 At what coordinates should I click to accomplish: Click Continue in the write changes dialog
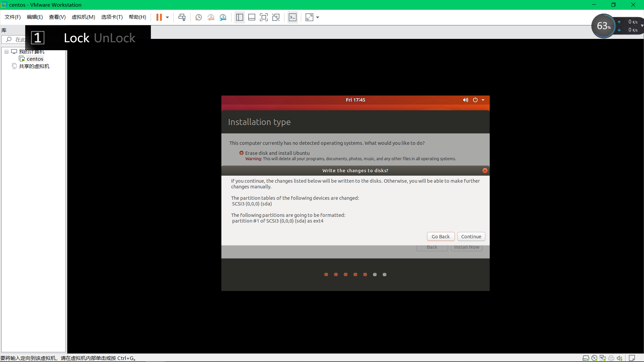pos(471,237)
